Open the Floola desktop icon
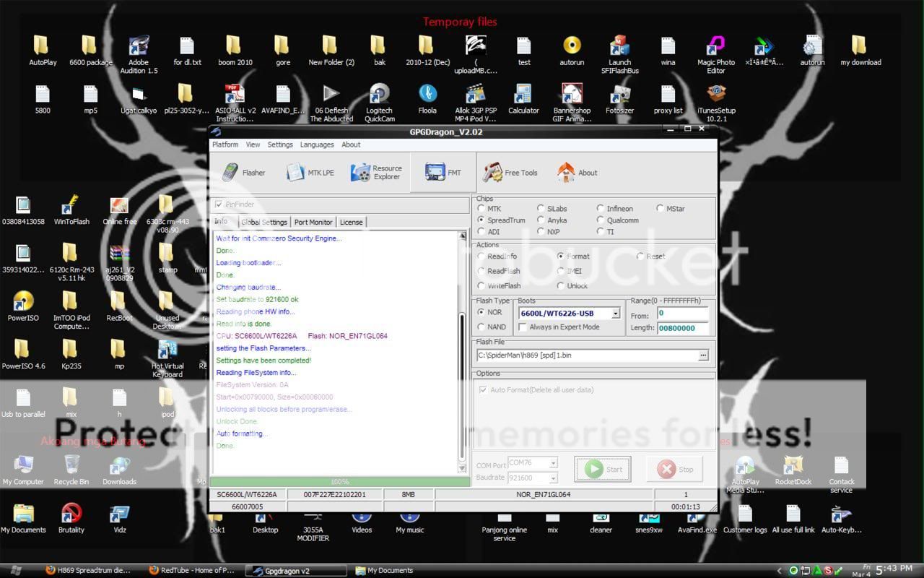This screenshot has width=924, height=578. coord(427,100)
